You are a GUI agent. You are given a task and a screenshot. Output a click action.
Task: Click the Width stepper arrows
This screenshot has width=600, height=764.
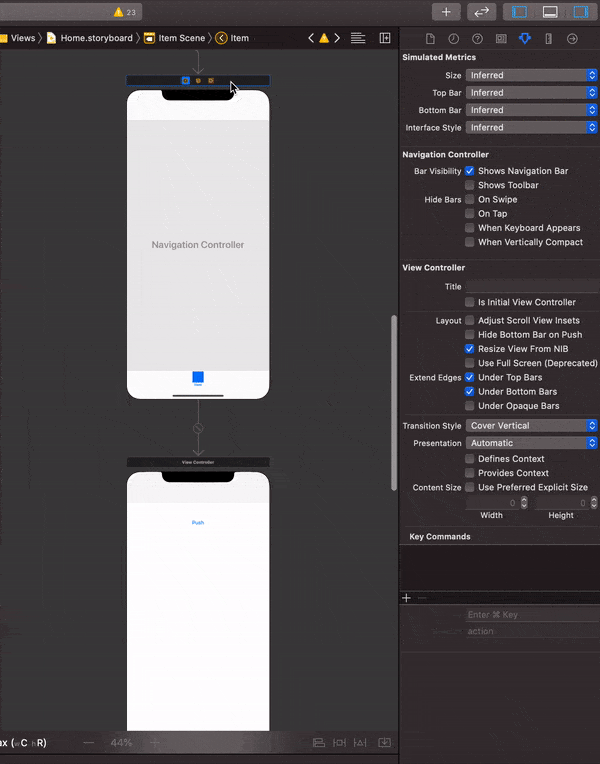[x=524, y=502]
